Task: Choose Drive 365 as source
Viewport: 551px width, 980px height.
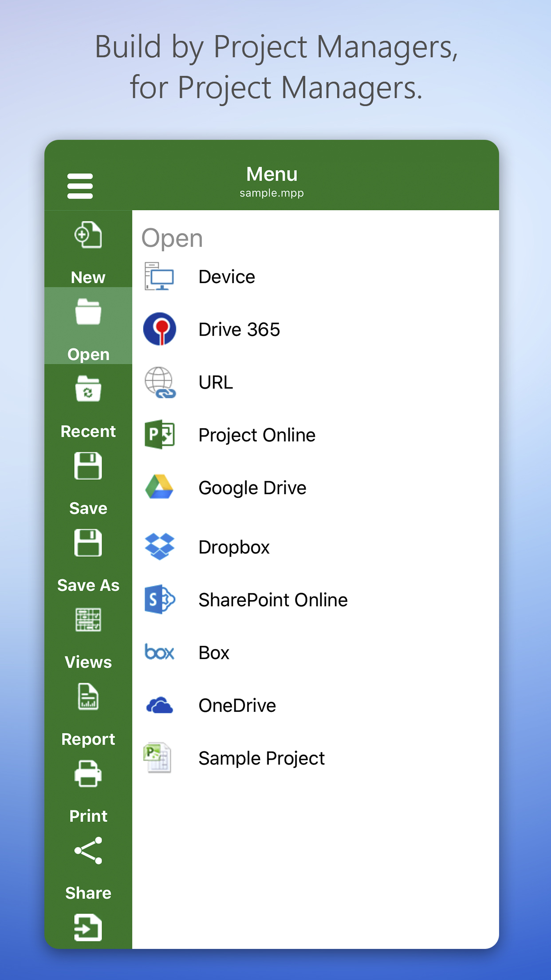Action: (239, 330)
